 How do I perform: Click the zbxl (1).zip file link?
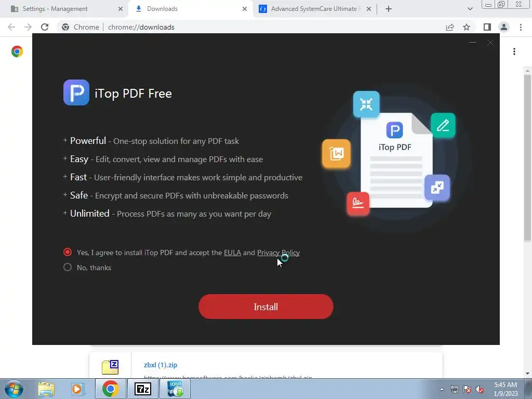pos(161,365)
